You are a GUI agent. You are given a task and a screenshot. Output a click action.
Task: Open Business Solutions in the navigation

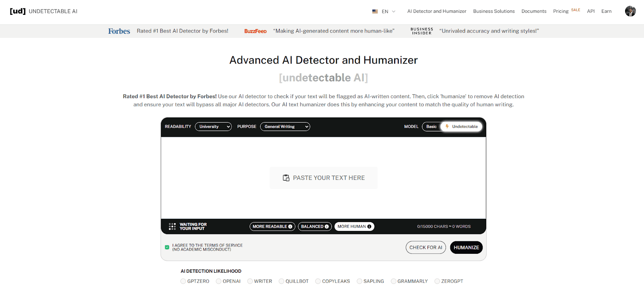(x=493, y=11)
